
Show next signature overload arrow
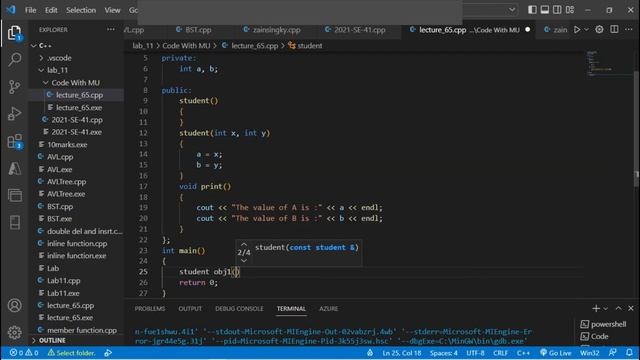pyautogui.click(x=244, y=261)
